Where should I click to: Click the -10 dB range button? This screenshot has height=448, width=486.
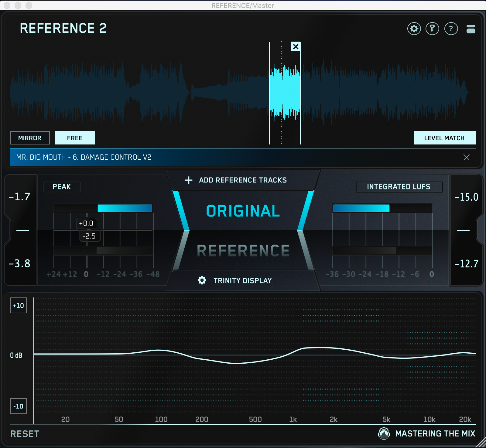point(19,406)
